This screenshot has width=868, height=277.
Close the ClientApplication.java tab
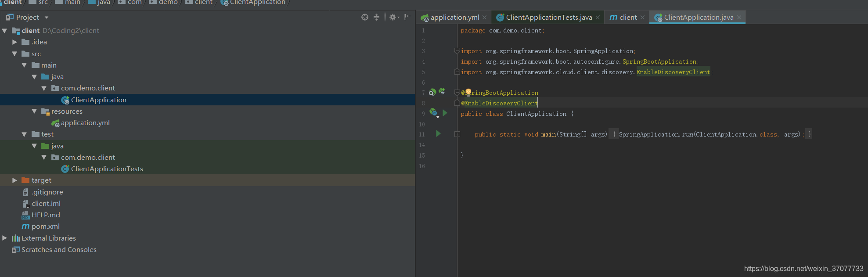tap(739, 18)
